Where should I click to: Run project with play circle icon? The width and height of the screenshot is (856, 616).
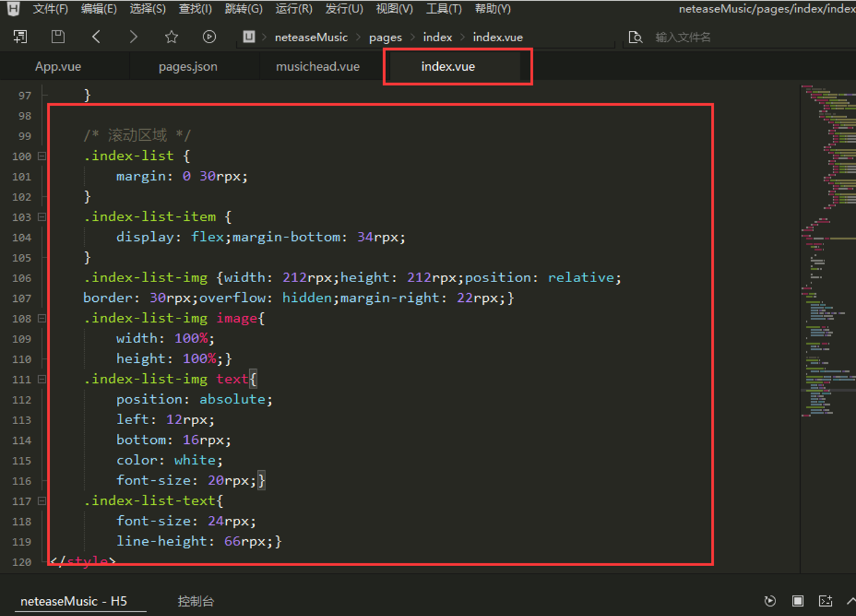coord(209,37)
